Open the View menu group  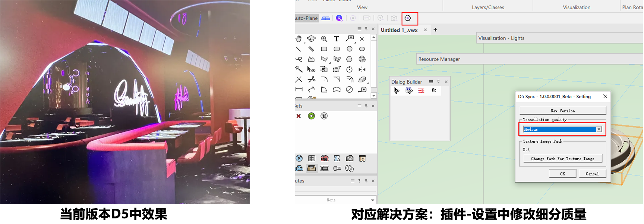[x=362, y=7]
